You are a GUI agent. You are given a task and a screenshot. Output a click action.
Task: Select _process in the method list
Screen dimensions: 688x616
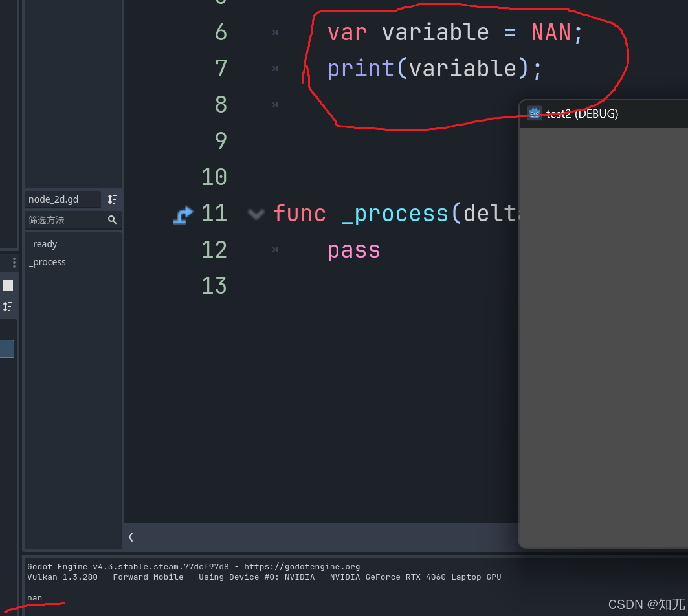[47, 261]
